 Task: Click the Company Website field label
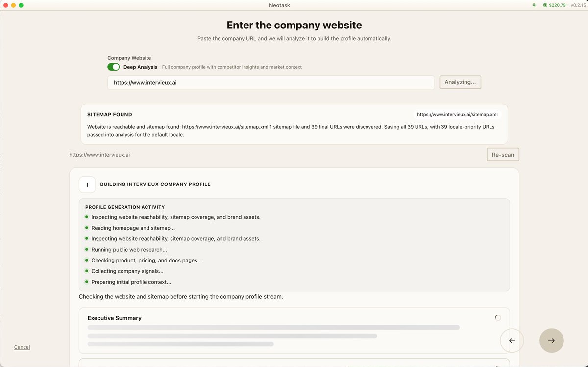129,58
